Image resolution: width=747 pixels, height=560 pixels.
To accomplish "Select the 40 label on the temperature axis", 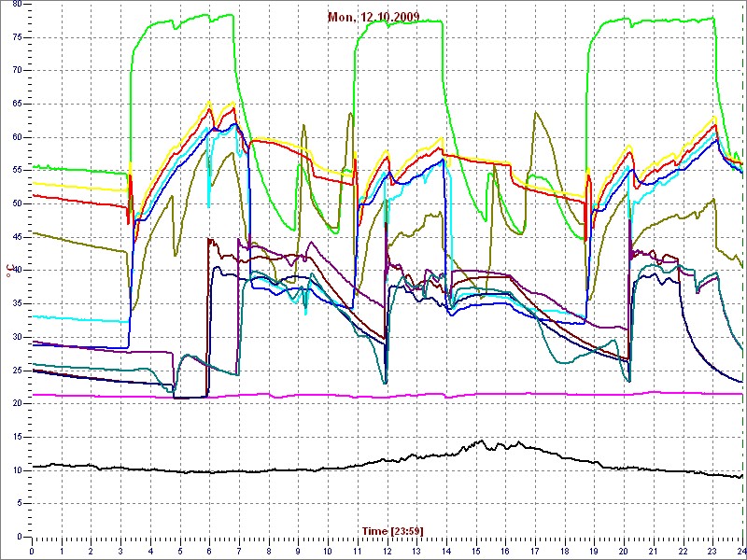I will point(17,271).
